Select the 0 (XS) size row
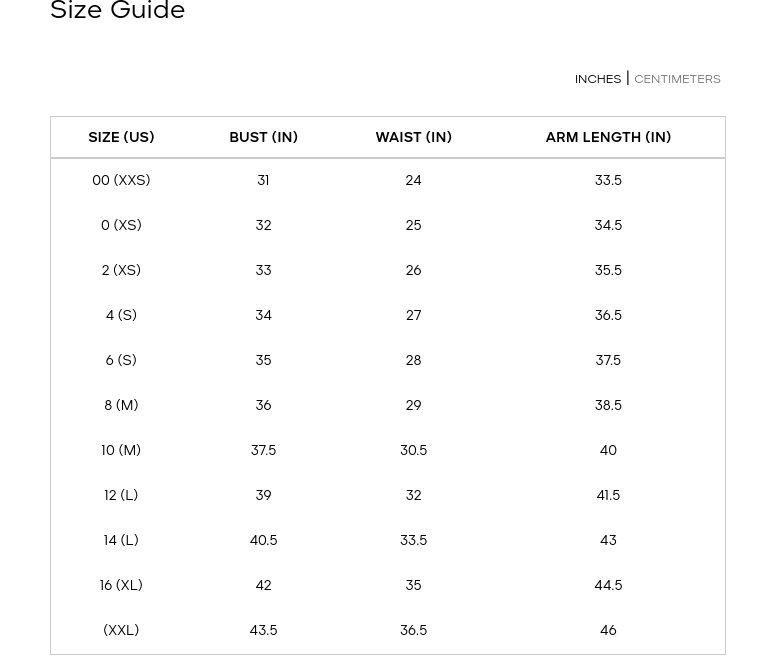Viewport: 775px width, 668px height. pos(388,225)
